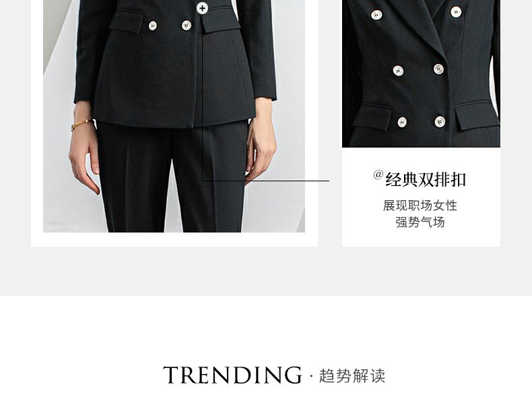
Task: Click the left blazer button in model photo
Action: (x=153, y=26)
